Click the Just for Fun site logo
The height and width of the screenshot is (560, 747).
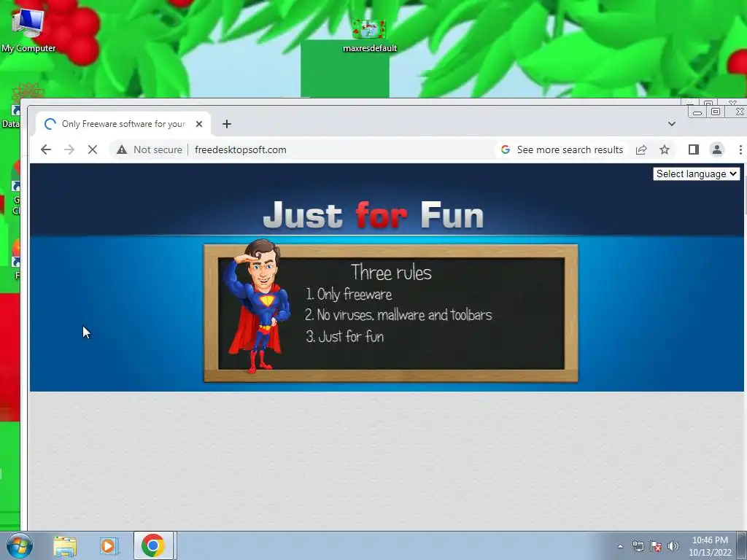(373, 215)
